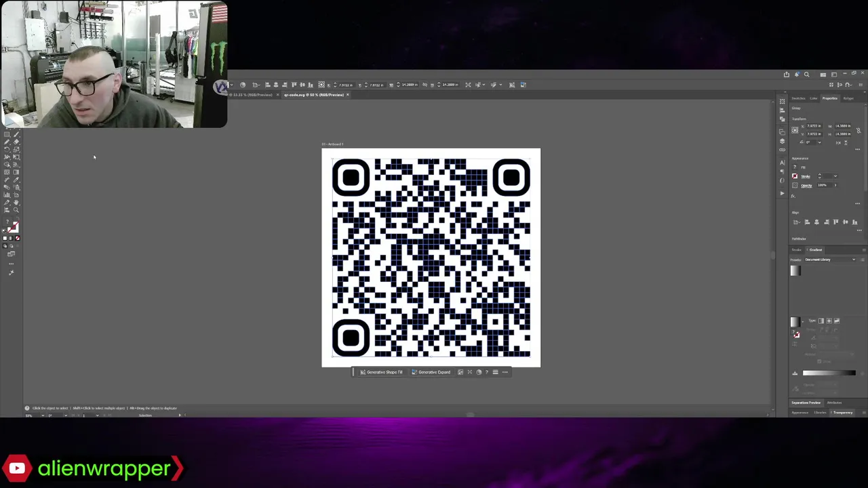Open the control bar hamburger menu
The width and height of the screenshot is (868, 488).
click(x=861, y=85)
